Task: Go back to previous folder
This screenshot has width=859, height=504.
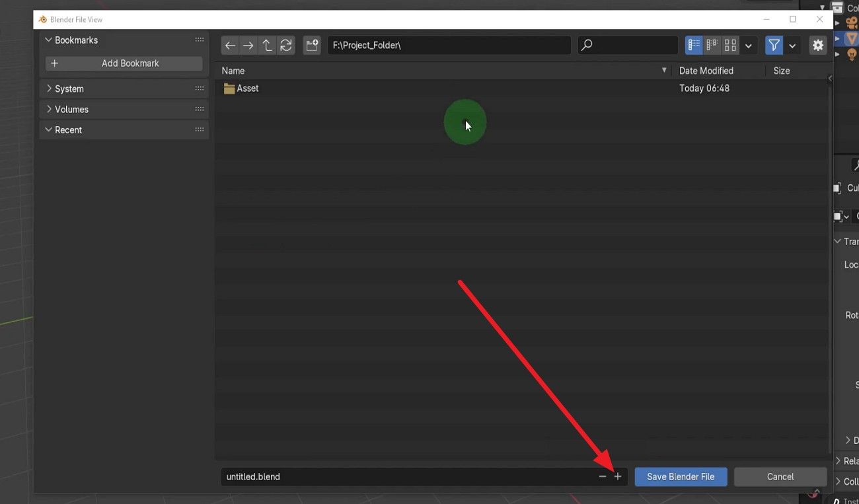Action: [230, 46]
